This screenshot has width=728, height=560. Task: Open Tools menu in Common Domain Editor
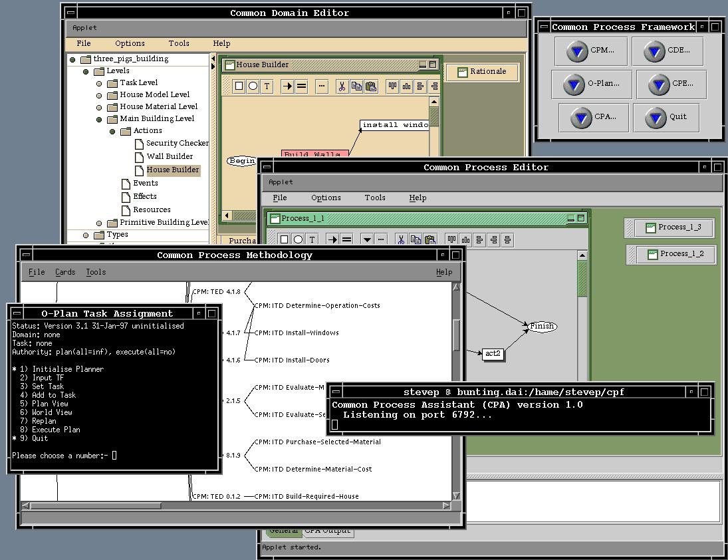(178, 44)
